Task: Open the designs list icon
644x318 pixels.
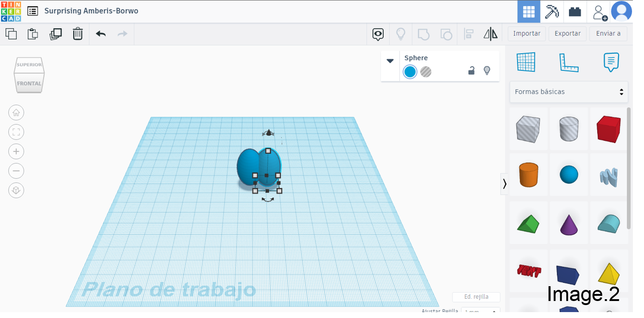Action: pyautogui.click(x=33, y=11)
